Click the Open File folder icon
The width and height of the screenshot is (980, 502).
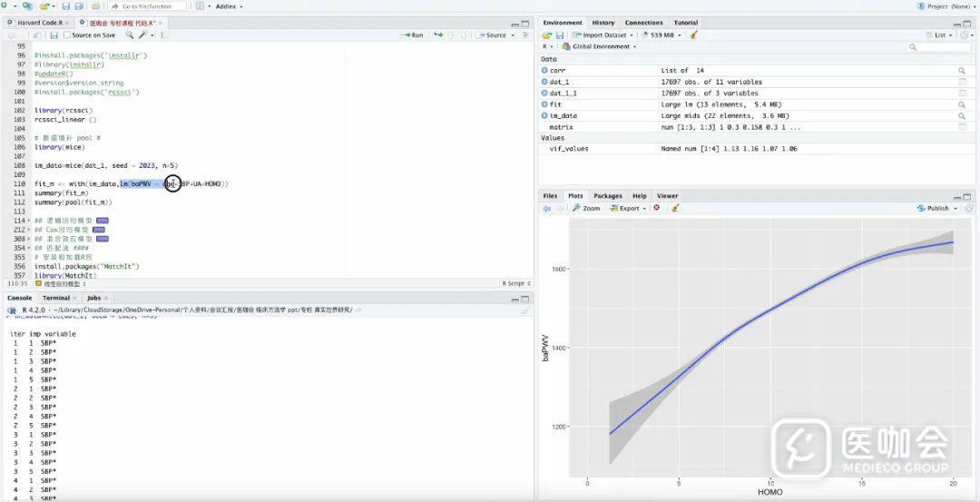point(44,5)
